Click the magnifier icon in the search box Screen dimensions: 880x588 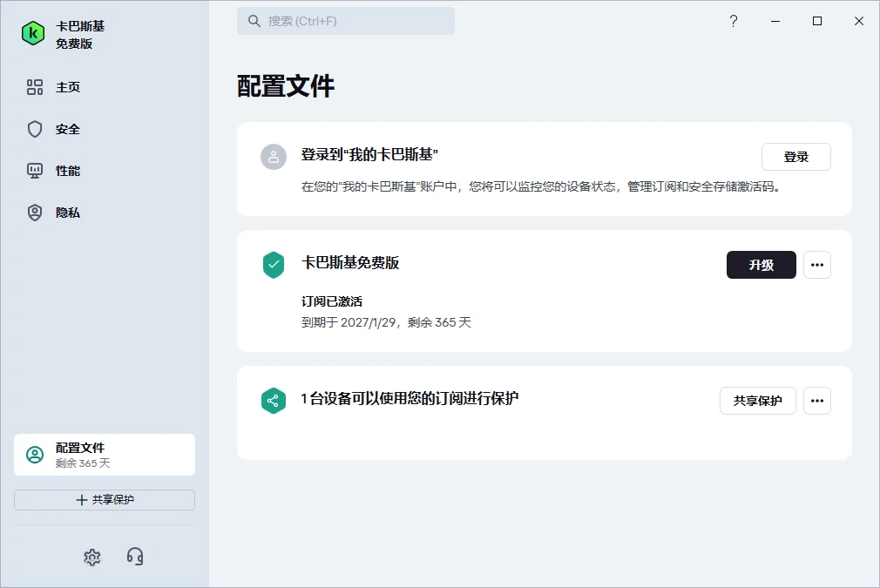[x=254, y=21]
